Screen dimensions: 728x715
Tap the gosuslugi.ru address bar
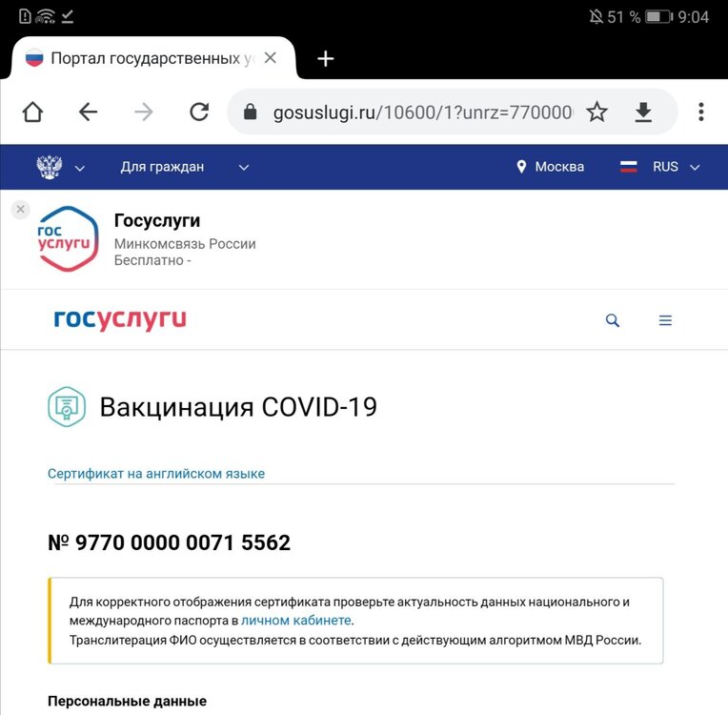point(410,112)
